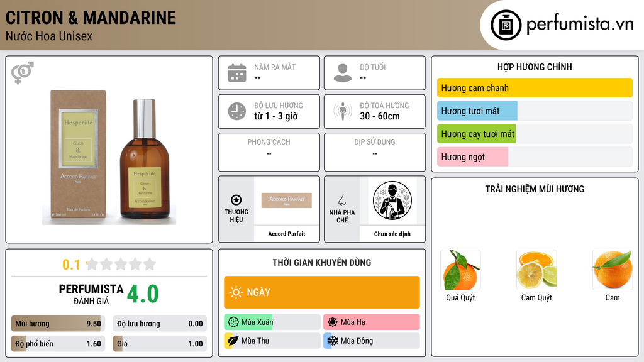644x362 pixels.
Task: Click the Độ lưu hương 0.00 rating bar
Action: click(x=160, y=324)
